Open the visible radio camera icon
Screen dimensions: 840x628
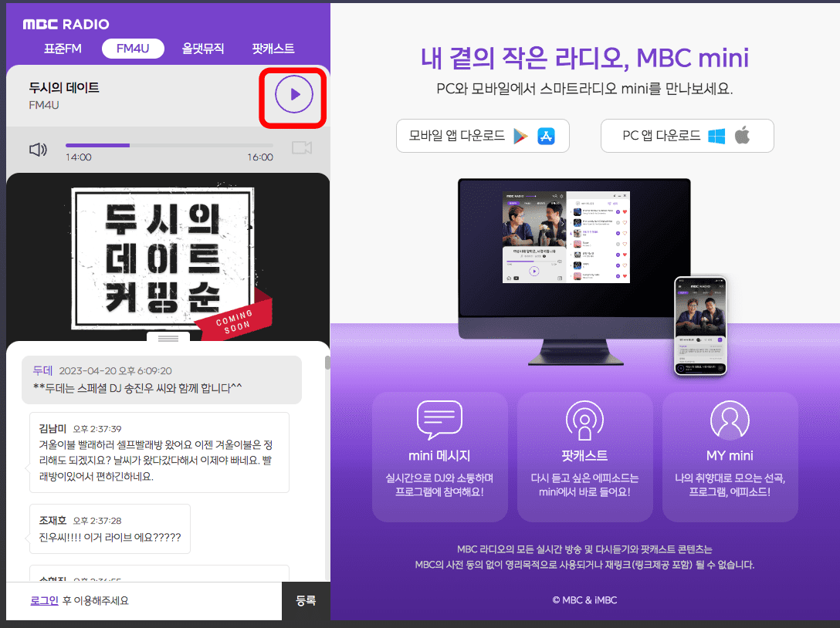click(x=302, y=147)
